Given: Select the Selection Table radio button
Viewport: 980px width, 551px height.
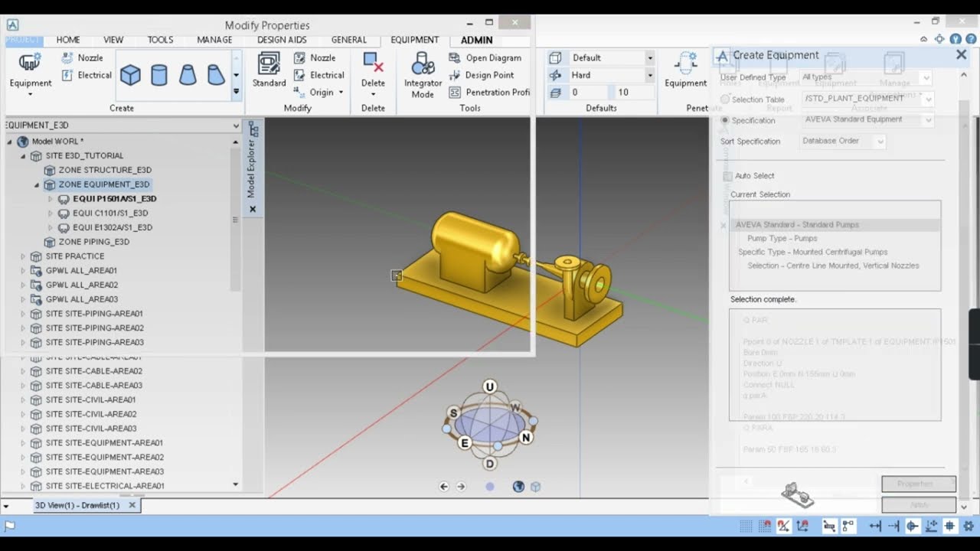Looking at the screenshot, I should [725, 99].
